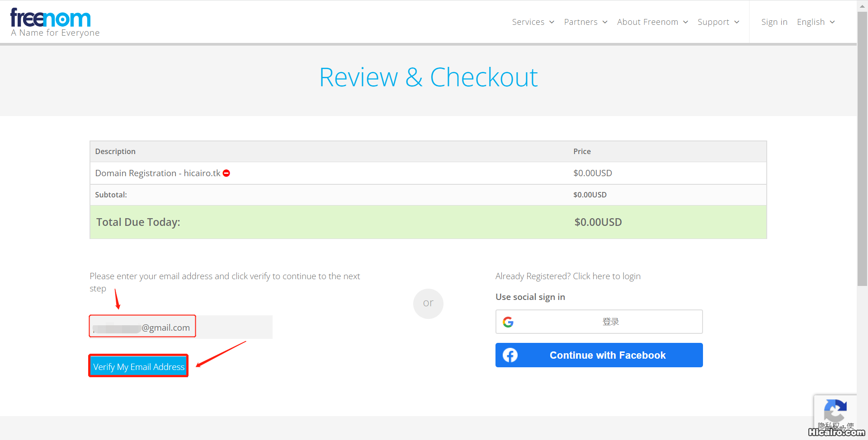This screenshot has width=868, height=440.
Task: Click 'Already Registered? Click here to login'
Action: pyautogui.click(x=568, y=276)
